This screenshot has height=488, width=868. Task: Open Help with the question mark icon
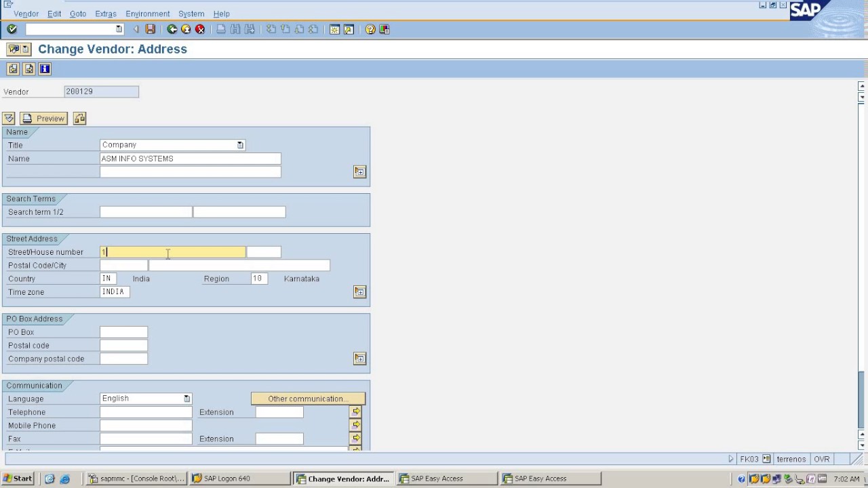coord(370,29)
